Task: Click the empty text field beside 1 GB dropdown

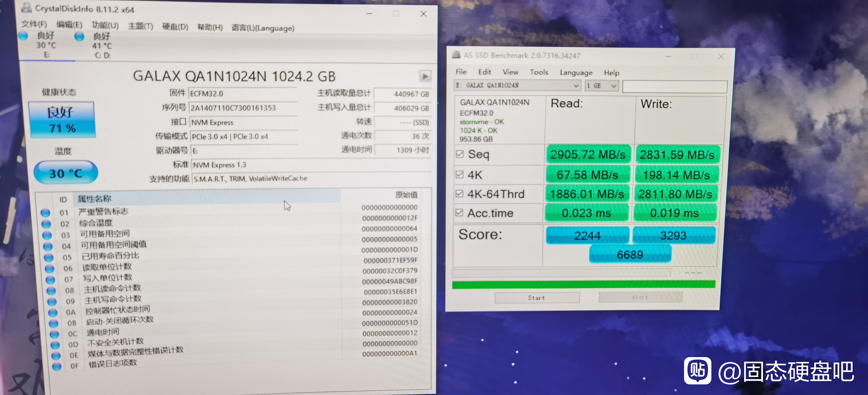Action: click(675, 87)
